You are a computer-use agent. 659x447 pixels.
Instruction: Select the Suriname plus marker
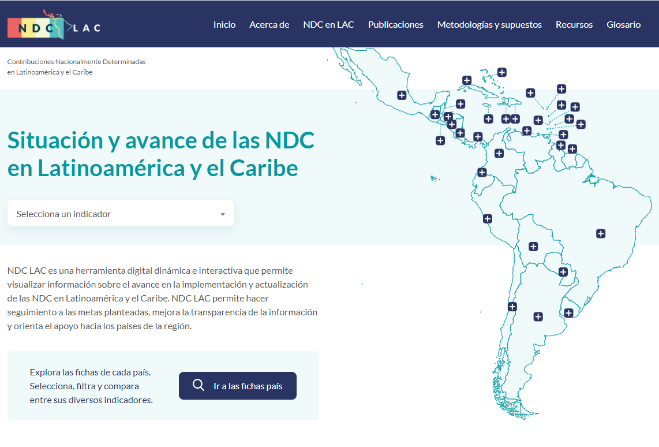pyautogui.click(x=572, y=149)
